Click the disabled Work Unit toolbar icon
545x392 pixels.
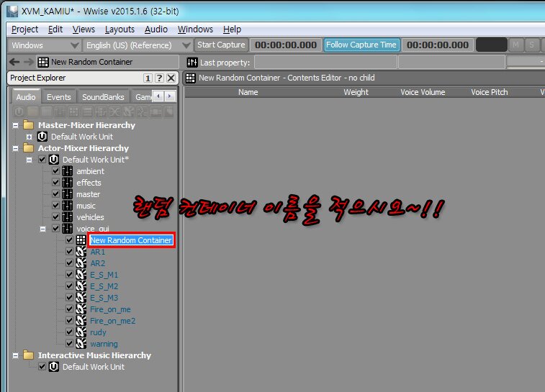pos(19,111)
